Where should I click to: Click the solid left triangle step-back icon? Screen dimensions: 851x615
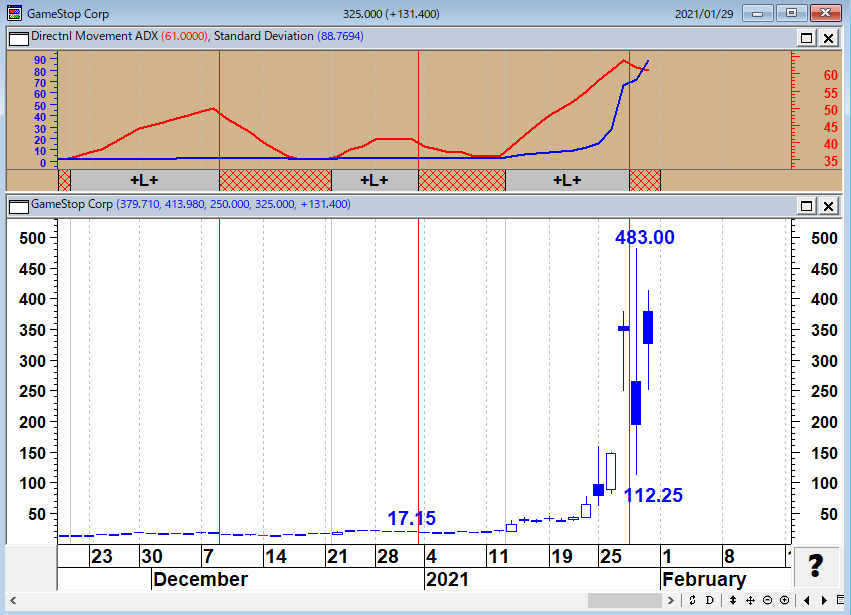807,600
